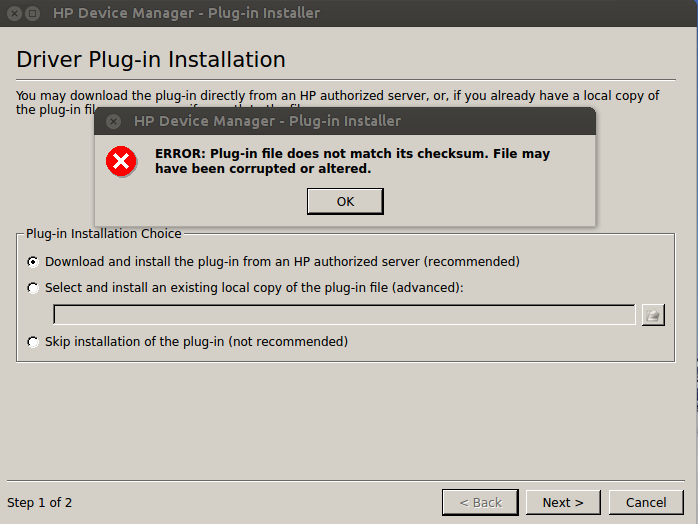Viewport: 698px width, 524px height.
Task: Click the red error icon in dialog
Action: click(121, 161)
